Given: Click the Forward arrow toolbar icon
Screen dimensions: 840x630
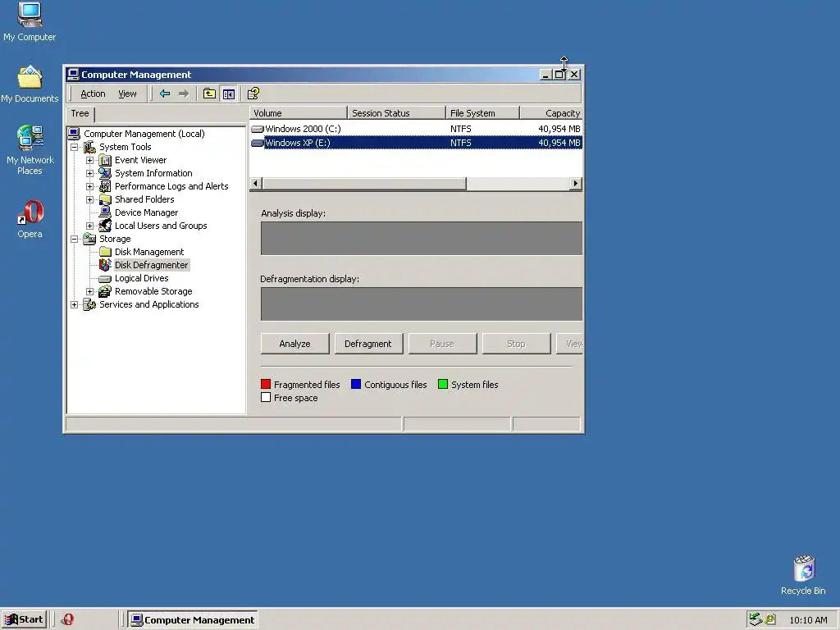Looking at the screenshot, I should [184, 94].
